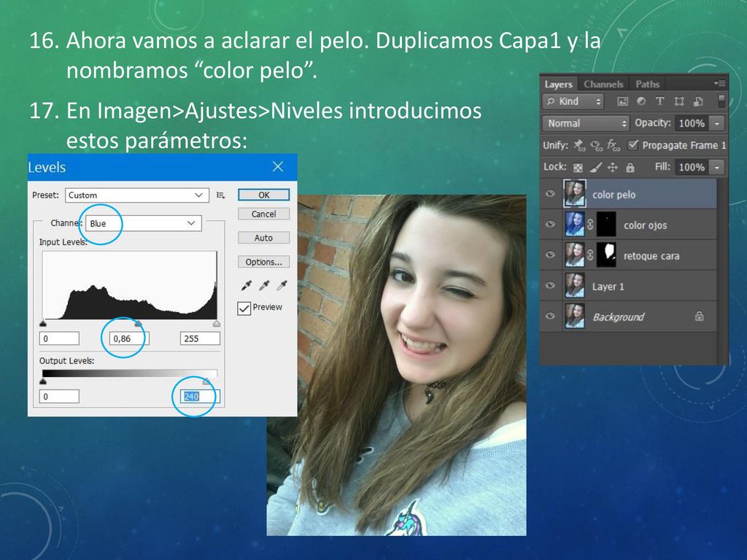Click link icon on retoque cara layer
This screenshot has width=747, height=560.
589,254
